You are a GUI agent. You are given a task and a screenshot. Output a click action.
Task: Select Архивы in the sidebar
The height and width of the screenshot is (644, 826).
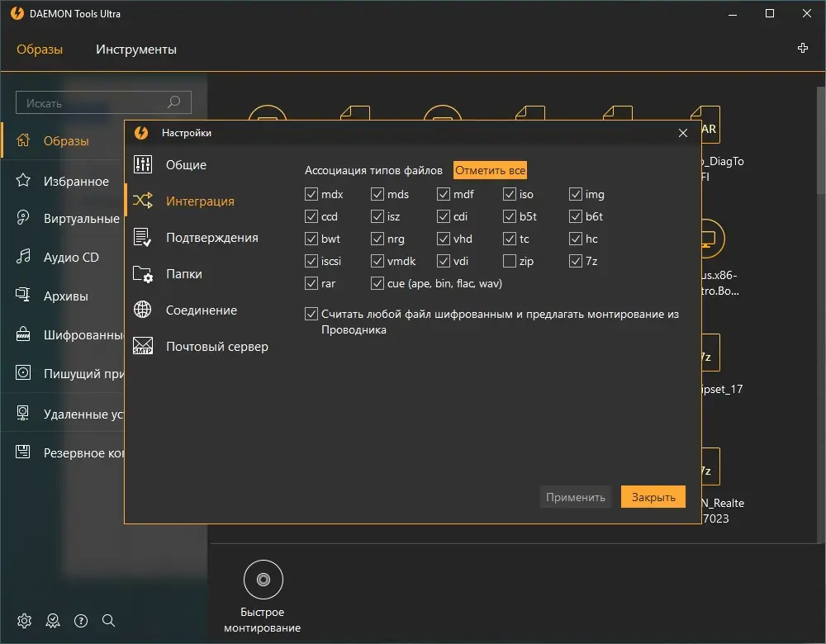coord(66,296)
